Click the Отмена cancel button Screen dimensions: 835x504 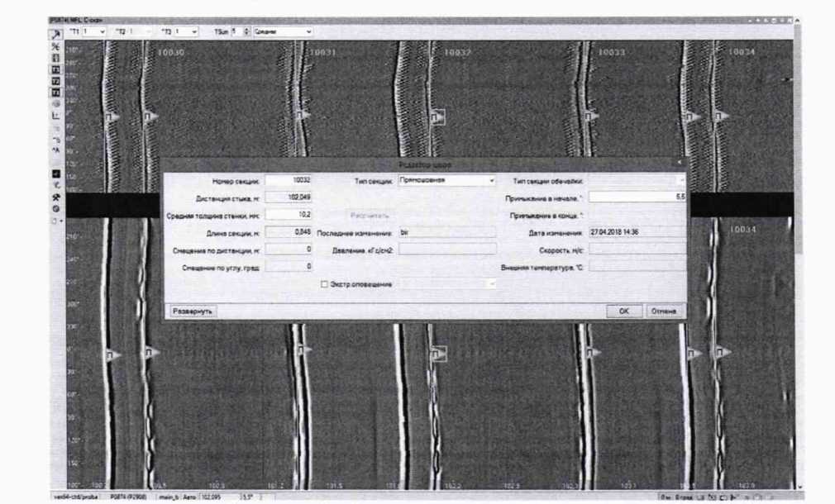(x=663, y=311)
